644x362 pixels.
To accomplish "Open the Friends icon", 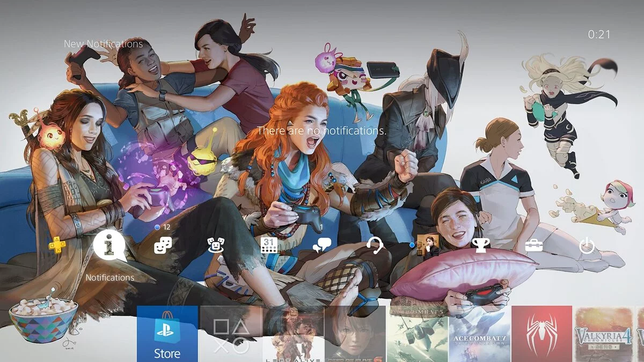I will click(163, 246).
